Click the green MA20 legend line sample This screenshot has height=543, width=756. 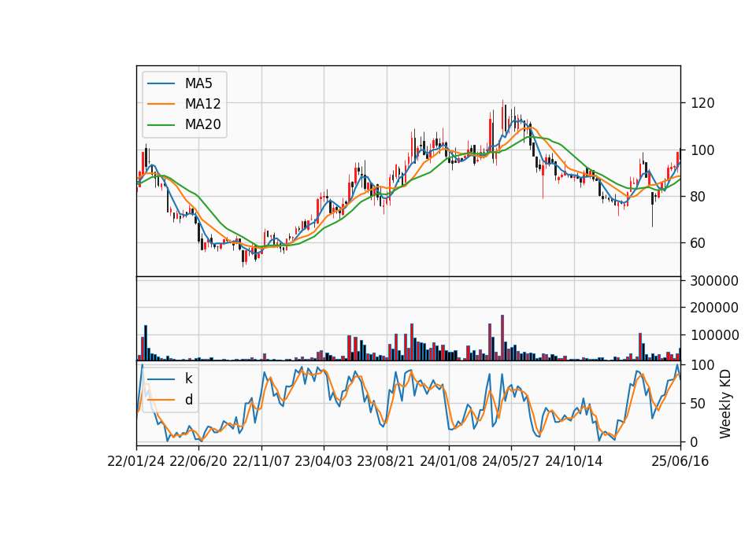click(161, 125)
